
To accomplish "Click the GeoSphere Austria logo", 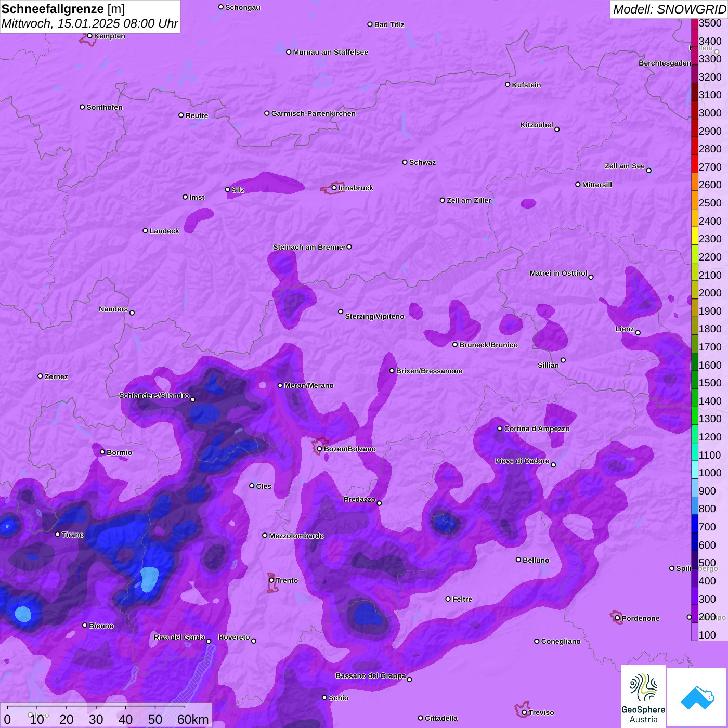I will tap(643, 696).
